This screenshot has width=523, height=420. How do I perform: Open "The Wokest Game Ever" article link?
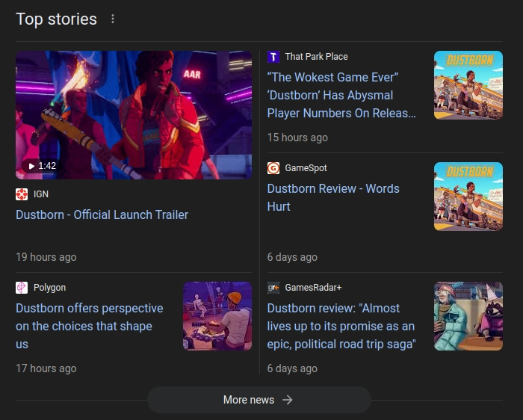[341, 96]
